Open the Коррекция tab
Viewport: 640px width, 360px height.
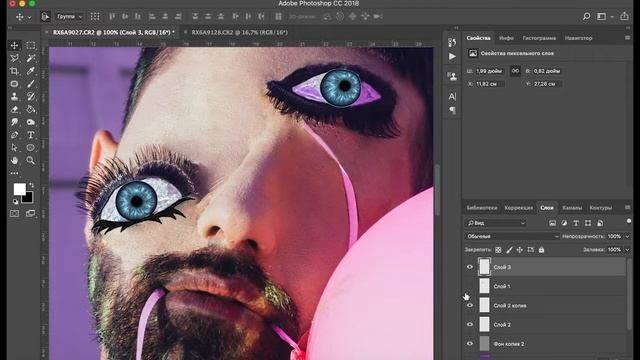tap(518, 208)
